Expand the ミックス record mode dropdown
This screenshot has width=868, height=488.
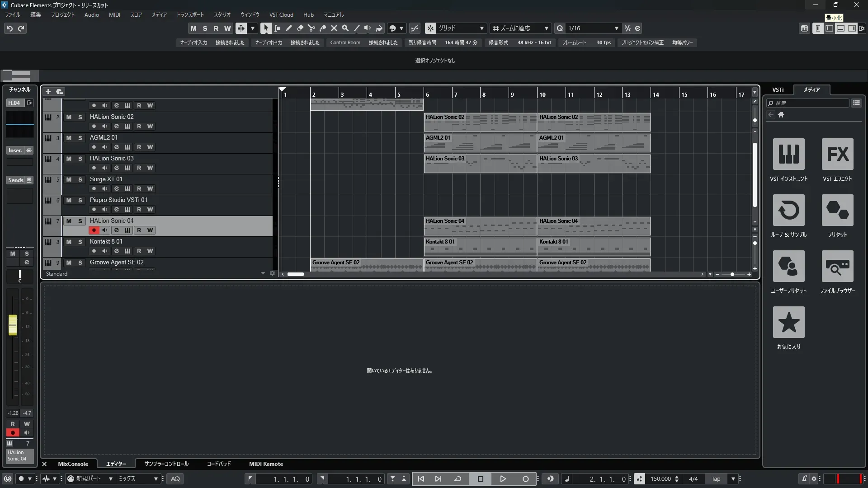click(156, 479)
